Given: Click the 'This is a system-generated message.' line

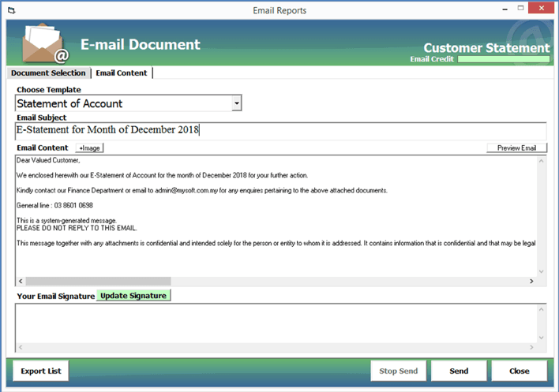Looking at the screenshot, I should click(66, 221).
